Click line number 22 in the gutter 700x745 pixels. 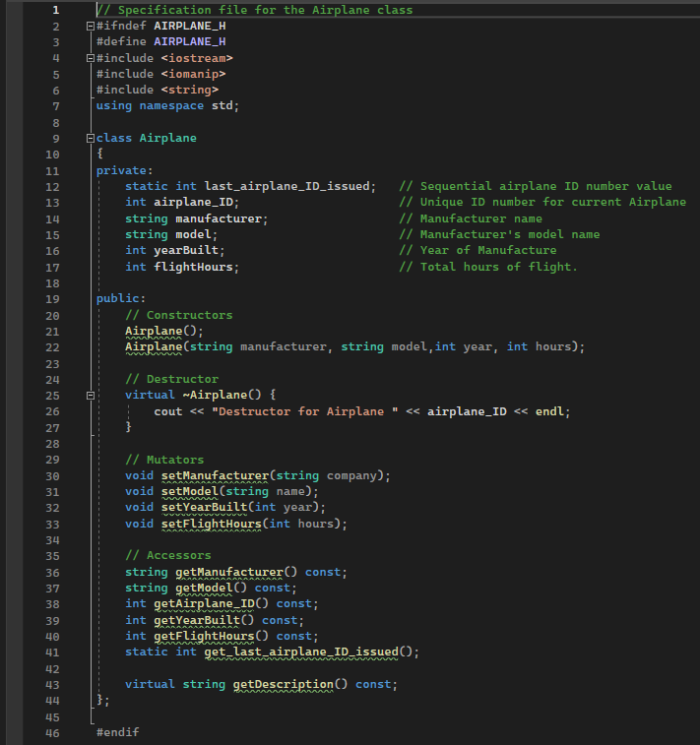click(x=52, y=347)
